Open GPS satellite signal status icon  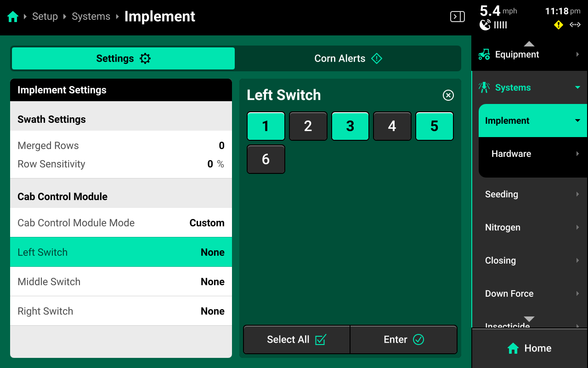click(485, 25)
